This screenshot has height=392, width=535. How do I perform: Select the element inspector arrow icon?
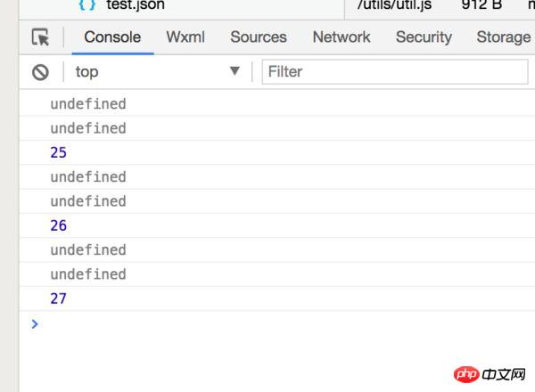click(x=41, y=37)
